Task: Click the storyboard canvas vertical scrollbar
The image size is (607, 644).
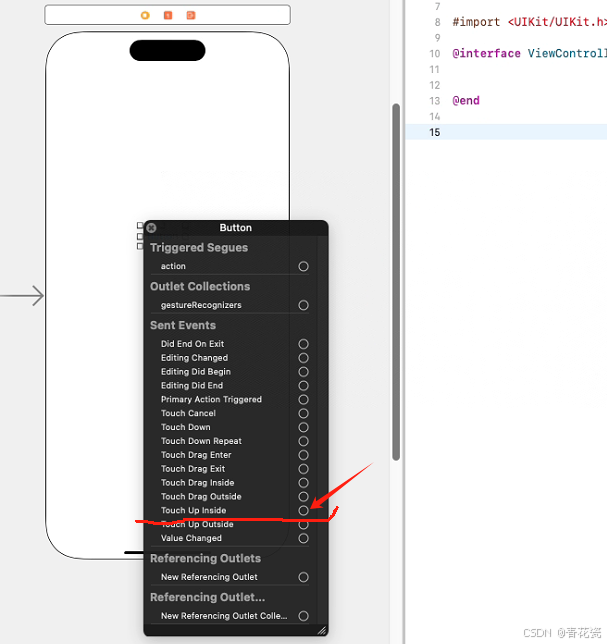Action: pyautogui.click(x=396, y=282)
